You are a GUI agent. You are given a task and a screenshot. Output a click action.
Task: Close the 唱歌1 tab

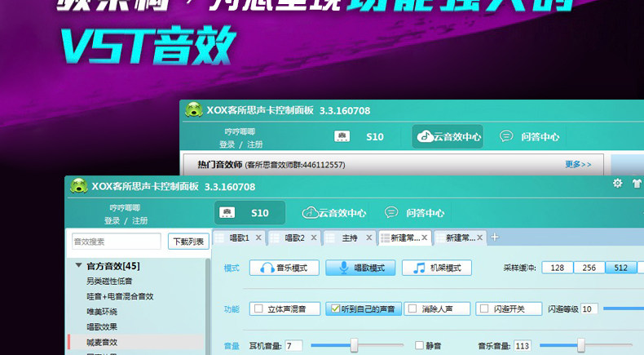pyautogui.click(x=258, y=237)
